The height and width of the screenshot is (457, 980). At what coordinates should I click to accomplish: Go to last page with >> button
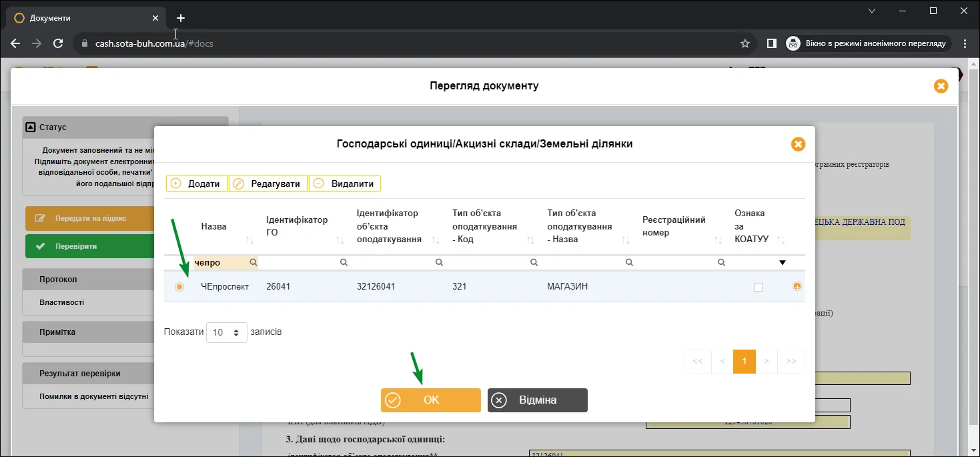791,361
